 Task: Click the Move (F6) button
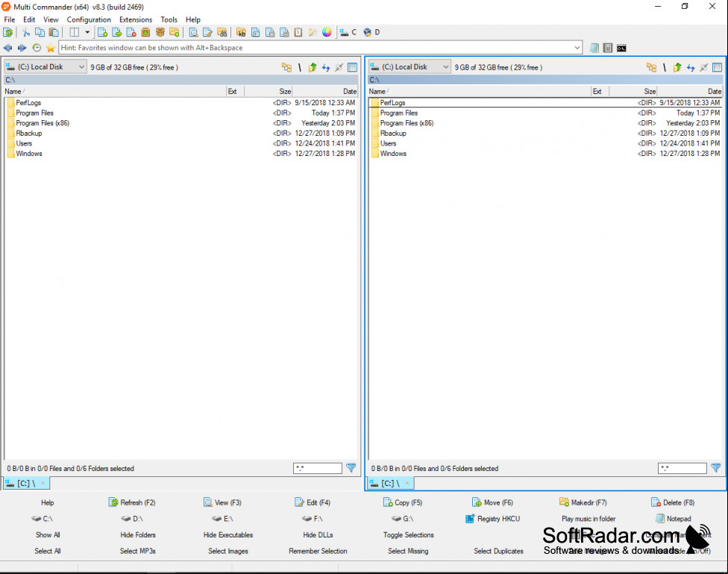point(492,502)
